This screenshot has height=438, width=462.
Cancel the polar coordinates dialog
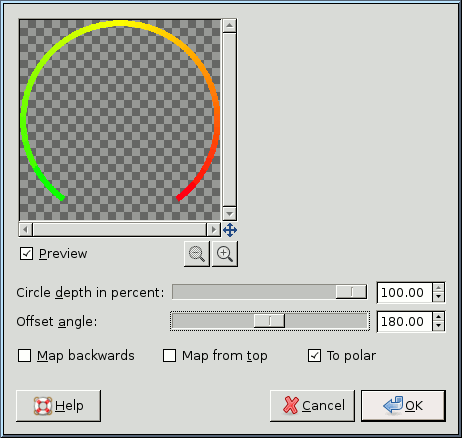click(312, 406)
